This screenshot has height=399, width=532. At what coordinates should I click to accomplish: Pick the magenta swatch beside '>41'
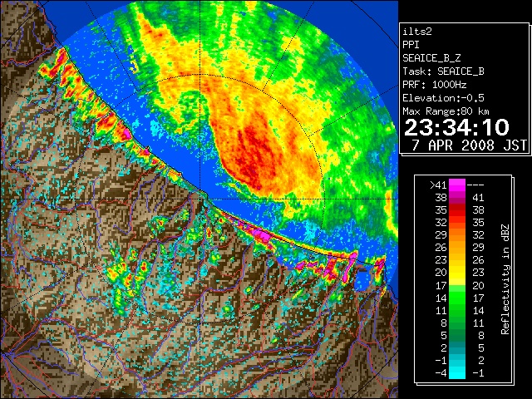(457, 185)
